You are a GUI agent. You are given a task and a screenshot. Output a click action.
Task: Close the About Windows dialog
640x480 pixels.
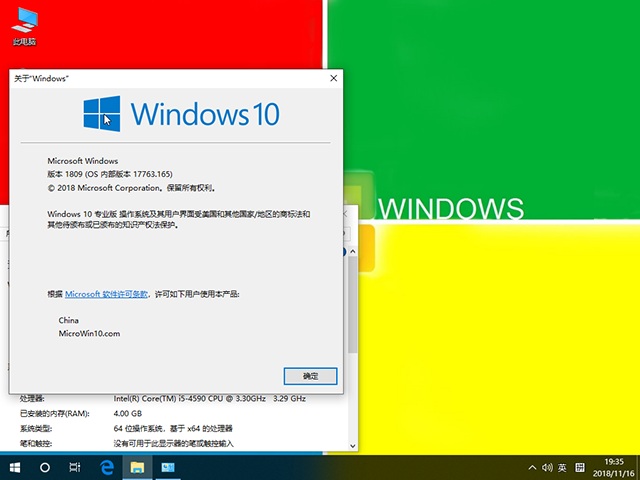333,78
